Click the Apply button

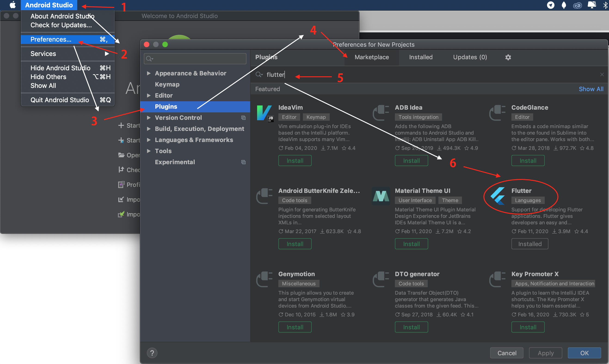click(x=545, y=353)
